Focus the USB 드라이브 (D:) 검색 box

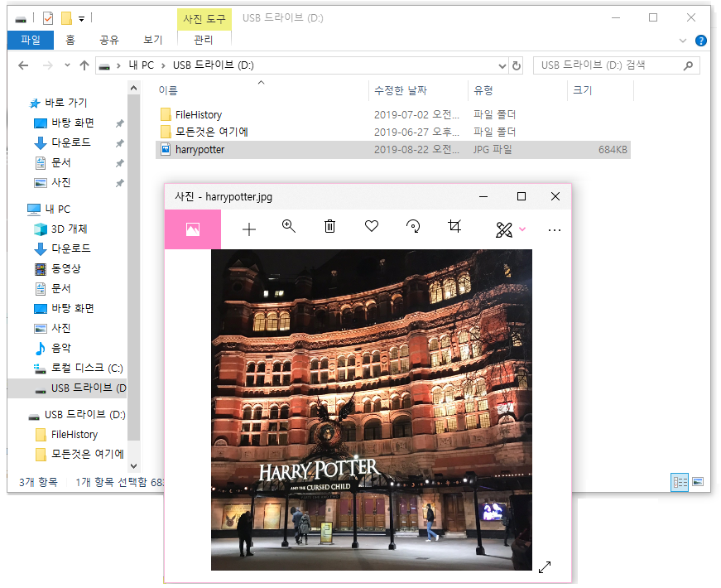tap(616, 65)
